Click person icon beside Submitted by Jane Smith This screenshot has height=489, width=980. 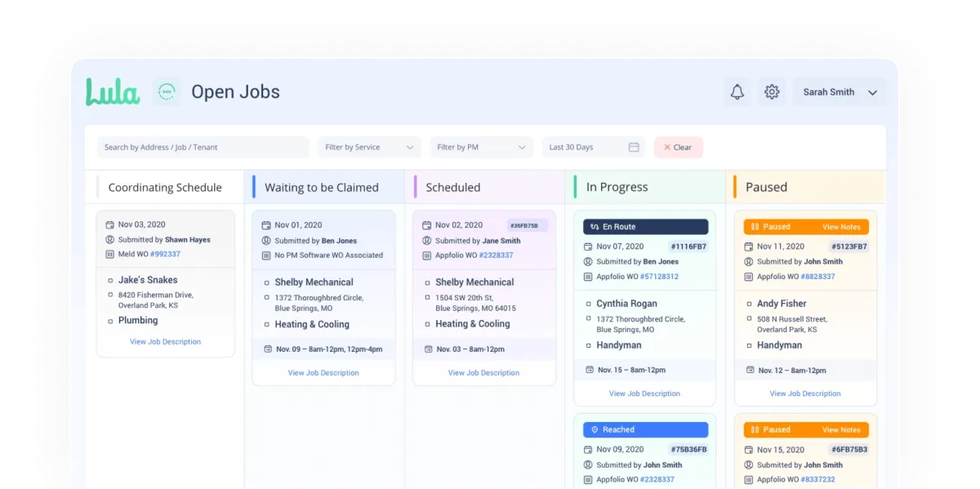[427, 241]
